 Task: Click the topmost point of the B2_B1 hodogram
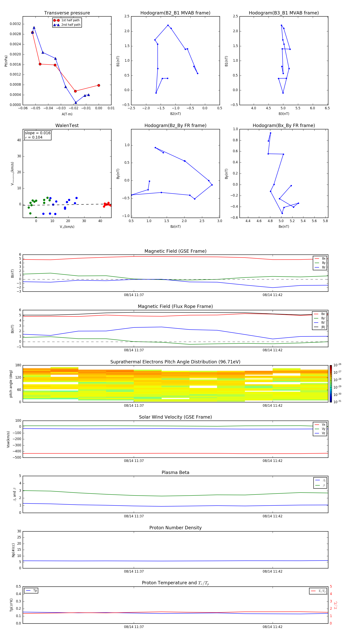[x=168, y=25]
